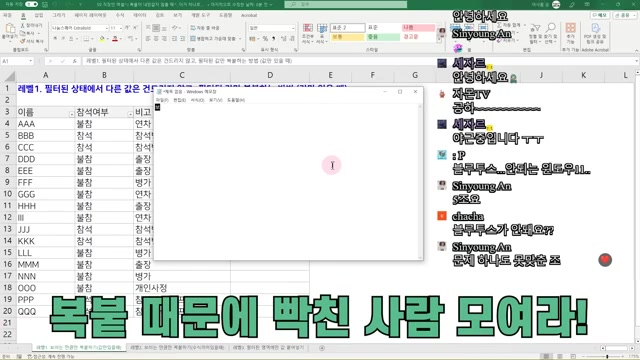Decrease cell indent

coord(174,38)
